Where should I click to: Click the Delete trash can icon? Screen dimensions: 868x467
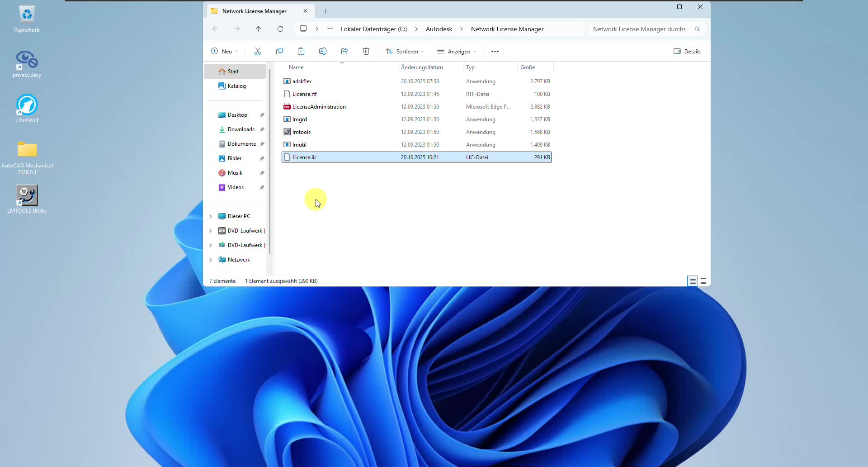point(366,52)
